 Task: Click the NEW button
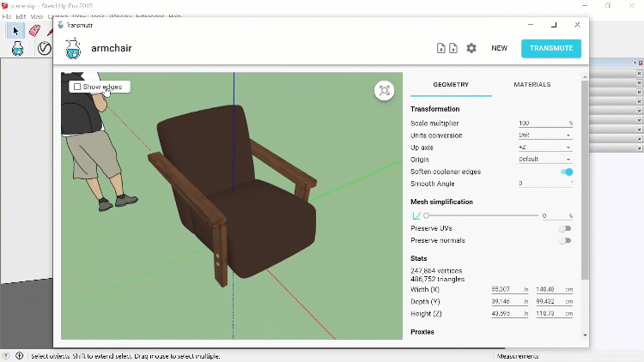(499, 48)
